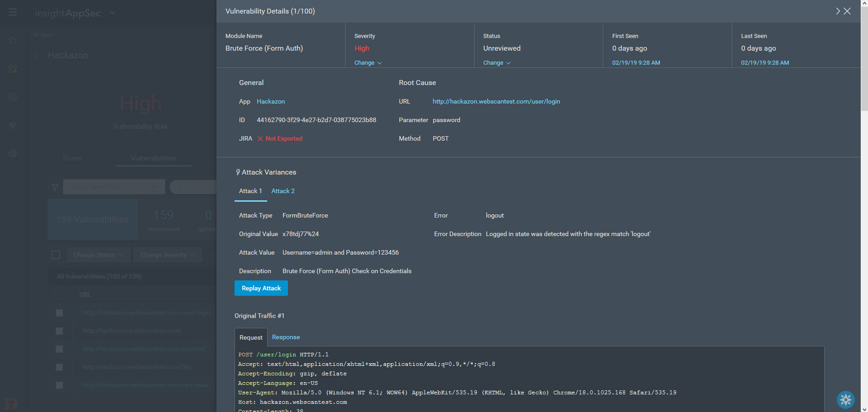Click the vulnerability ID value
Viewport: 868px width, 412px height.
click(x=317, y=120)
